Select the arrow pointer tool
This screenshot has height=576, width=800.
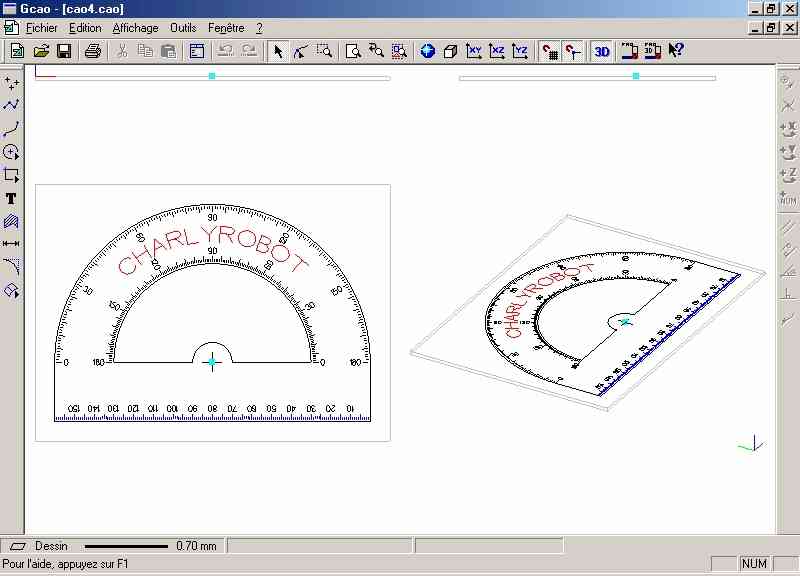coord(278,51)
